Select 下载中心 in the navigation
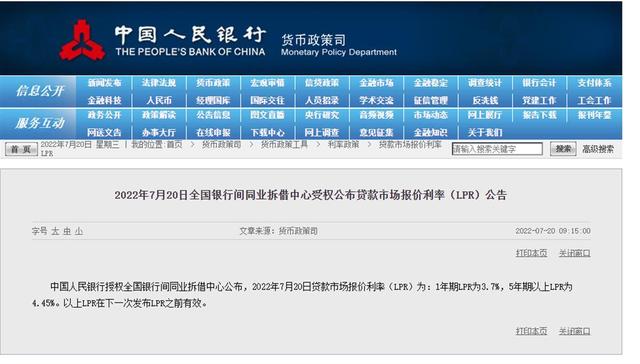Viewport: 640px width, 364px height. (x=267, y=133)
